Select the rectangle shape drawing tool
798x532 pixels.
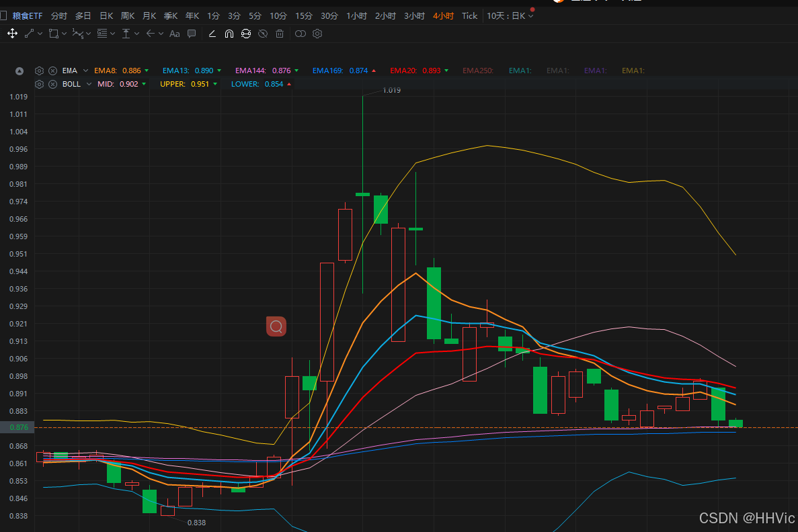[x=53, y=34]
